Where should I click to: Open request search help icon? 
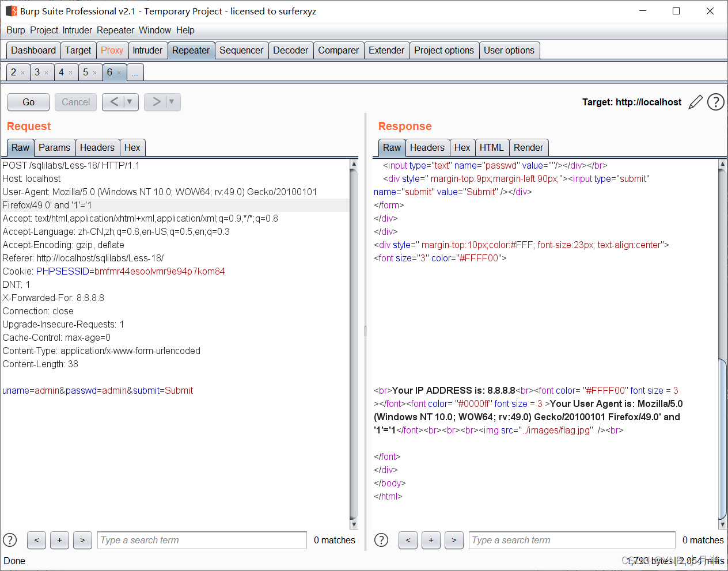(10, 540)
